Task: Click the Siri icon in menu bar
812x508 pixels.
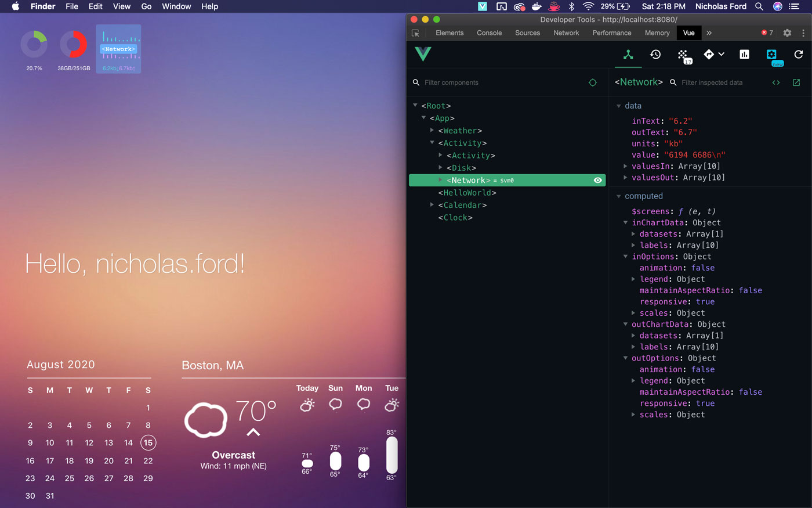Action: [778, 6]
